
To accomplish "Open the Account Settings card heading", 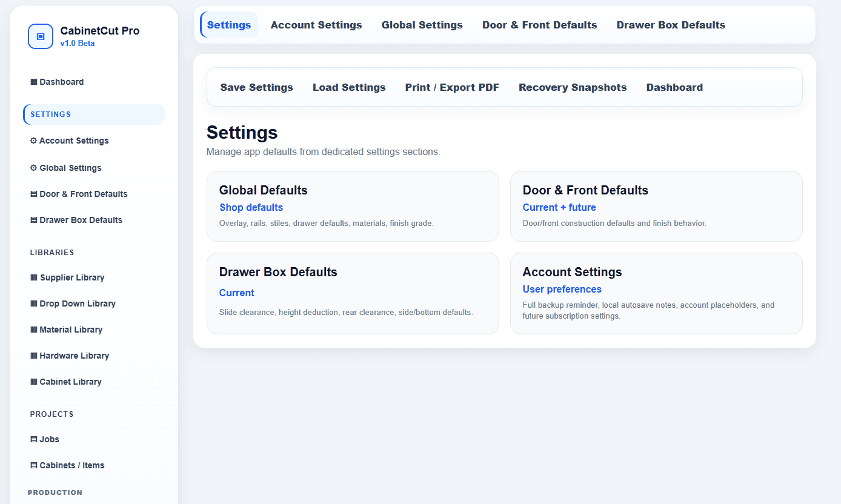I will pos(573,272).
